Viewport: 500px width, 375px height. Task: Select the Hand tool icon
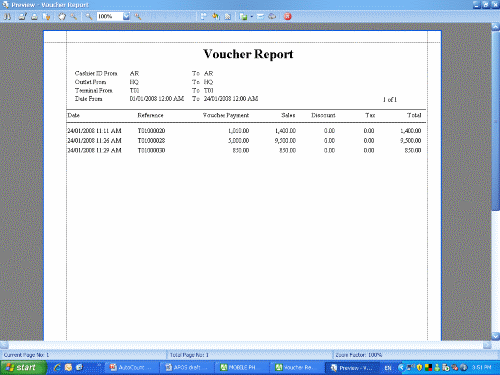tap(62, 16)
